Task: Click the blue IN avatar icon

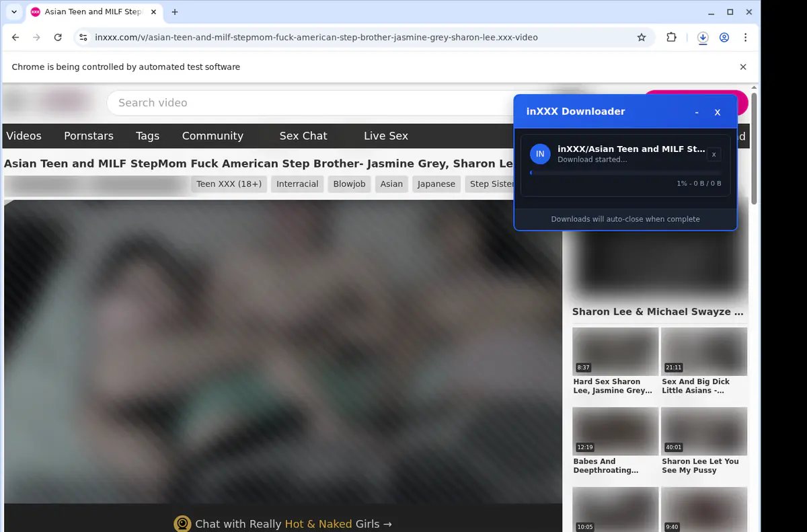Action: 540,154
